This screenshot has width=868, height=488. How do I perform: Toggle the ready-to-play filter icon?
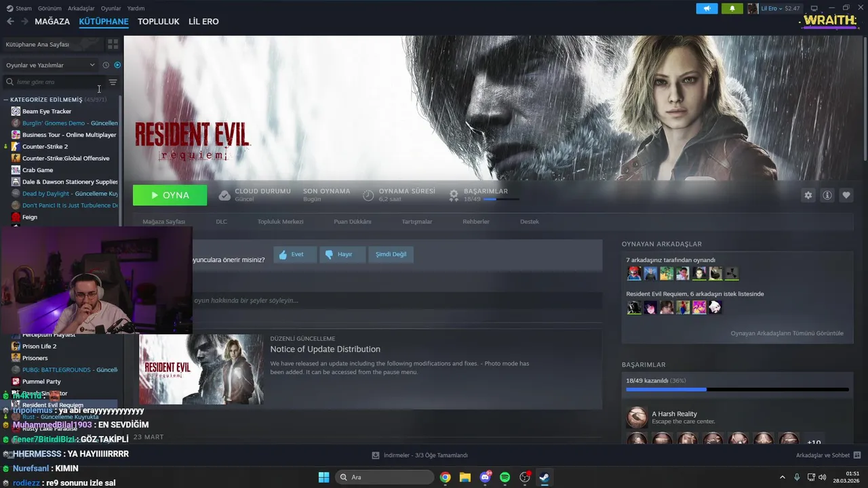(x=117, y=65)
